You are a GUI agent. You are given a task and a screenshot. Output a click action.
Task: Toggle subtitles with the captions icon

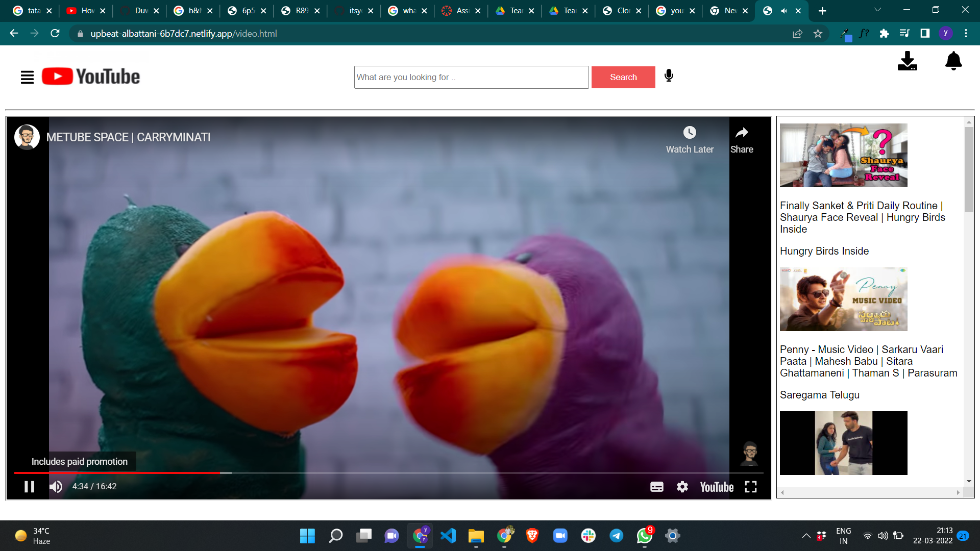pos(657,487)
